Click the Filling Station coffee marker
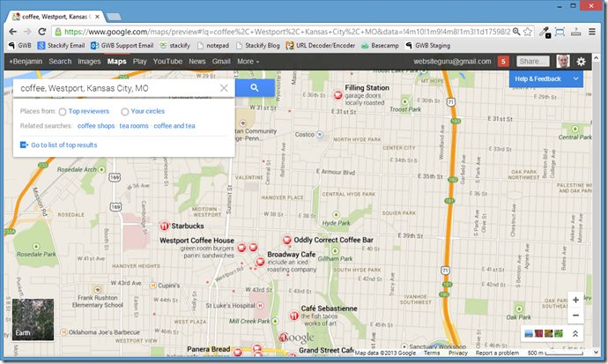This screenshot has width=608, height=364. pos(337,94)
